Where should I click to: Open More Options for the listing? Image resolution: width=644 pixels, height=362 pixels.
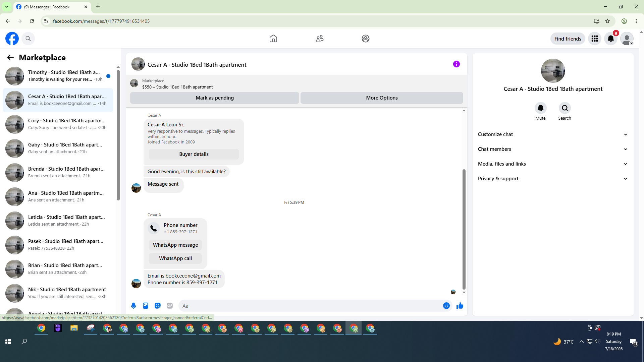click(382, 98)
